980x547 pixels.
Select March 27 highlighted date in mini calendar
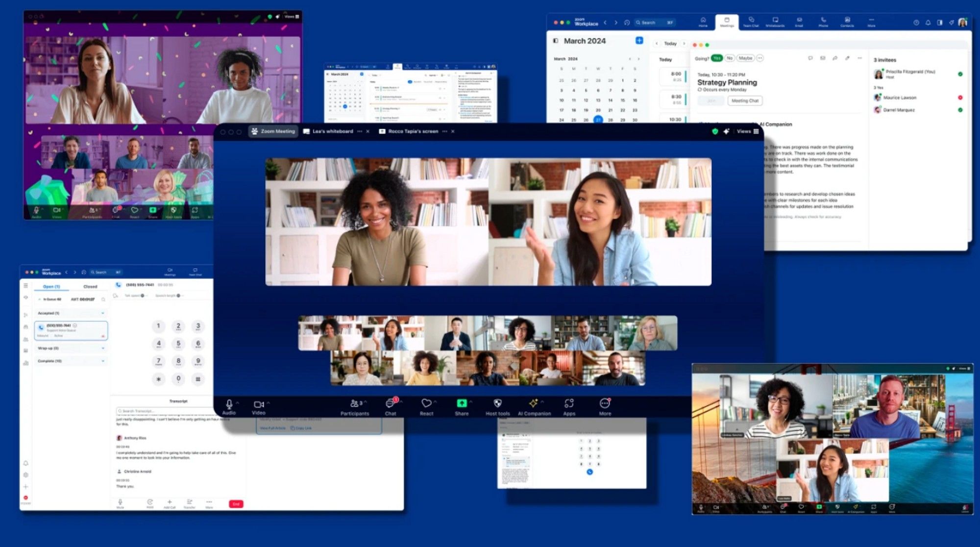[x=598, y=120]
